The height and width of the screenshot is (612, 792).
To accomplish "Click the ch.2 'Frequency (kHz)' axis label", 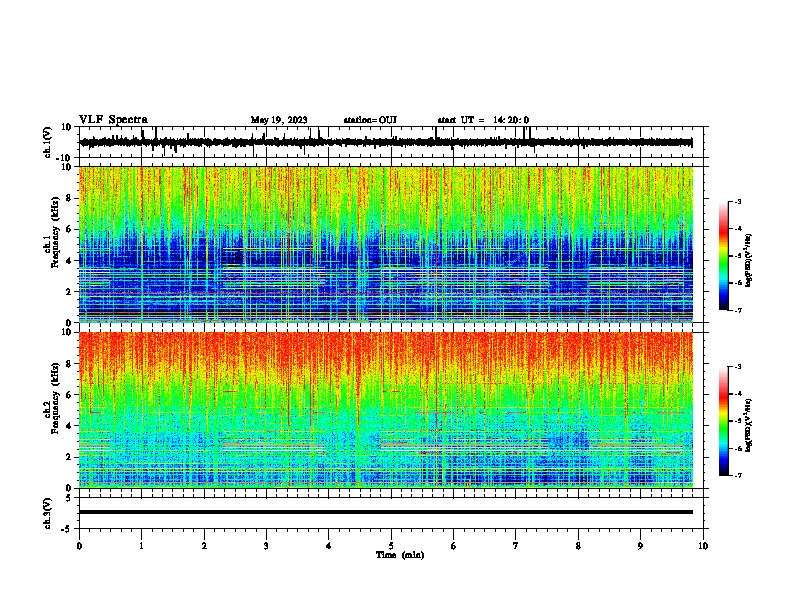I will 55,398.
